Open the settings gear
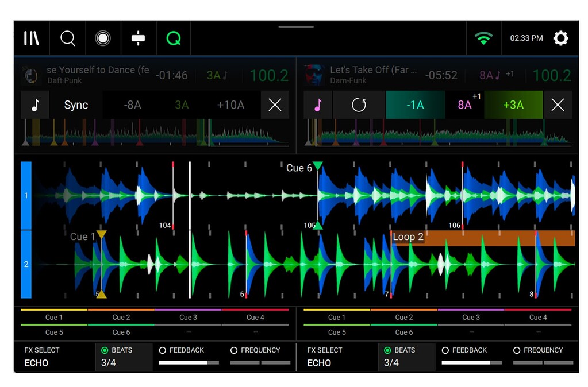This screenshot has width=588, height=387. pos(560,38)
